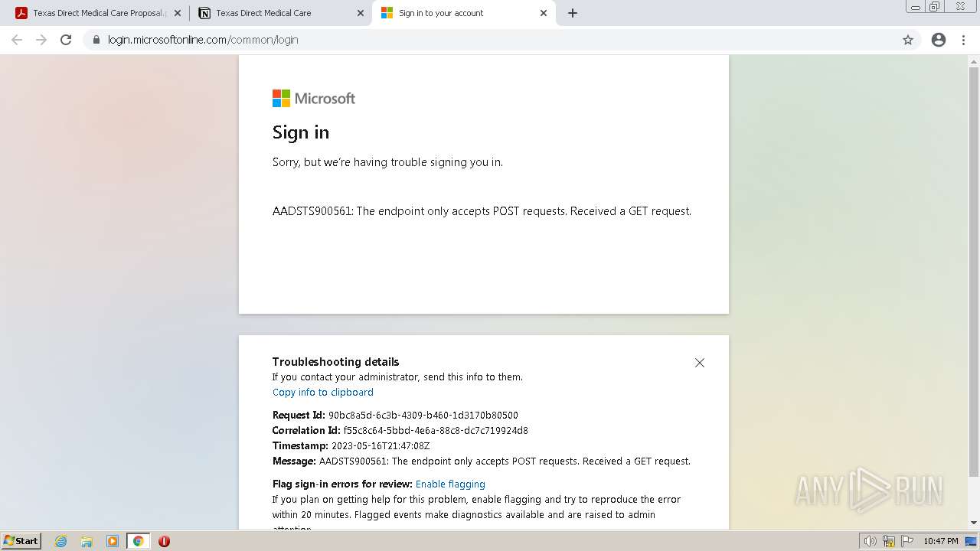The height and width of the screenshot is (551, 980).
Task: Click the page's vertical scrollbar thumb
Action: [x=974, y=272]
